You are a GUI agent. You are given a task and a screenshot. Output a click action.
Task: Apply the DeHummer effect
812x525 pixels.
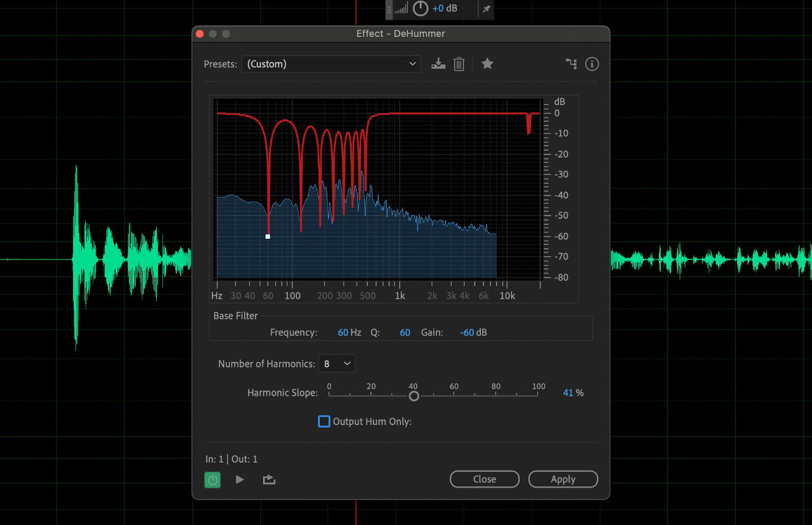tap(563, 479)
